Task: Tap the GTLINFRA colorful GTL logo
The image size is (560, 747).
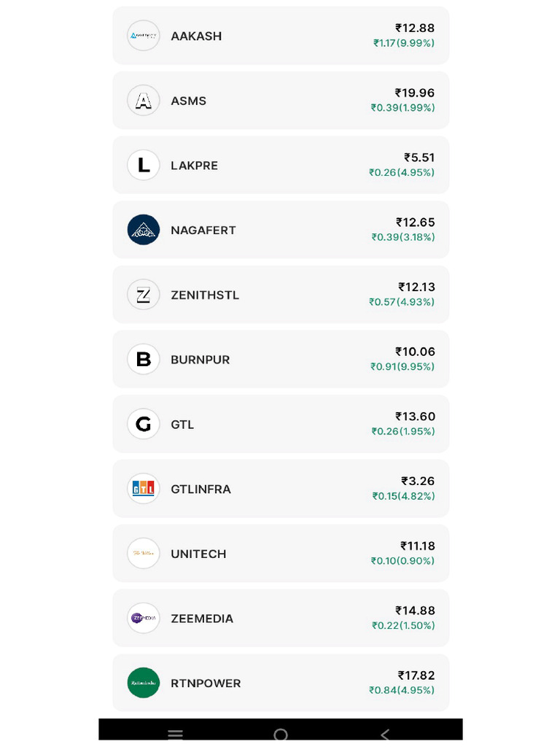Action: pyautogui.click(x=143, y=489)
